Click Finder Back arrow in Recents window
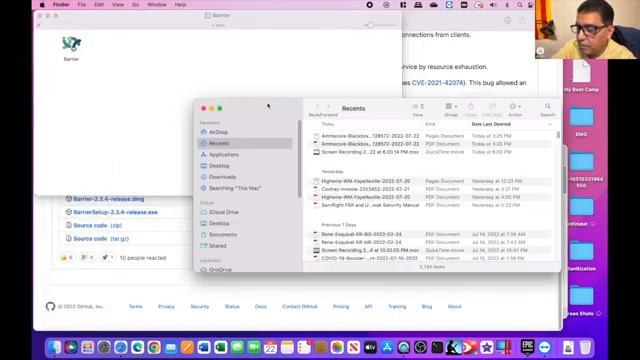 318,107
